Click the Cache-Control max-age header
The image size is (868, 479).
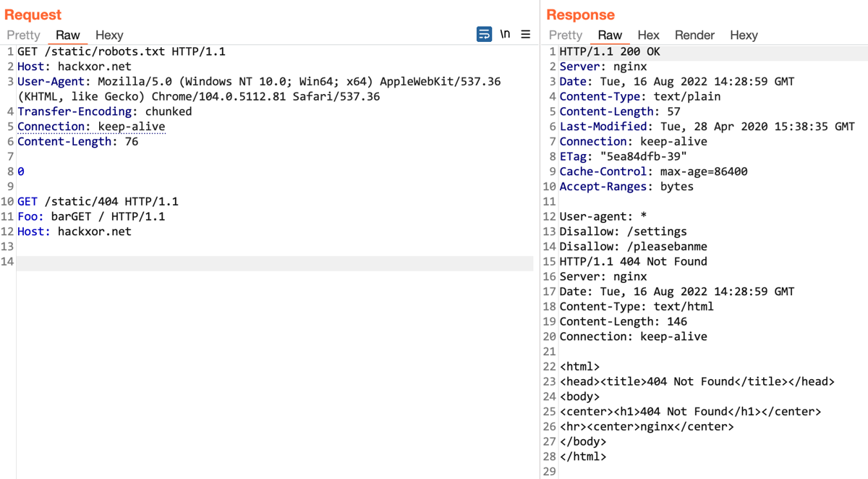[604, 171]
